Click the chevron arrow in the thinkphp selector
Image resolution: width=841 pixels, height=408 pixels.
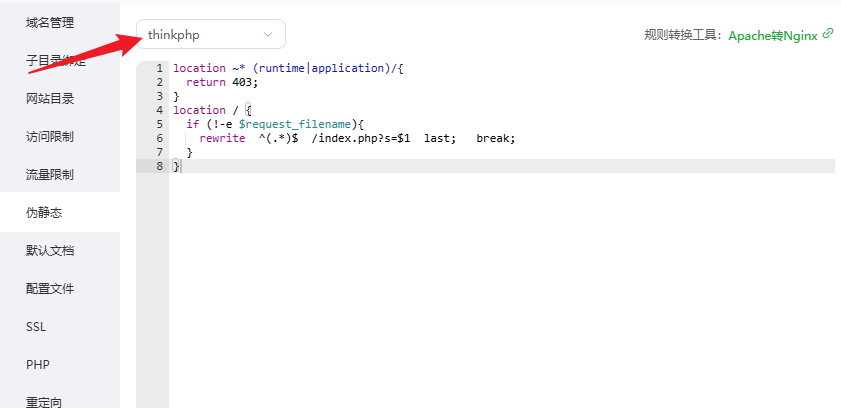tap(268, 34)
